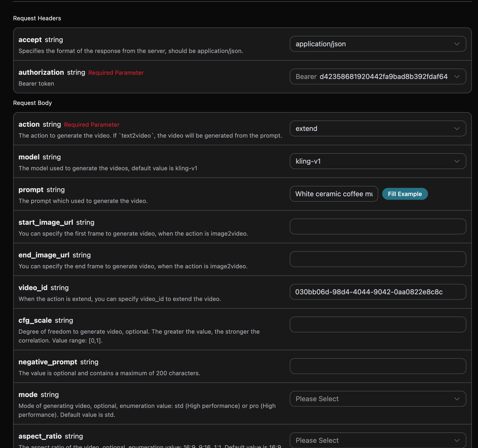Viewport: 478px width, 448px height.
Task: Click the Fill Example button
Action: click(405, 194)
